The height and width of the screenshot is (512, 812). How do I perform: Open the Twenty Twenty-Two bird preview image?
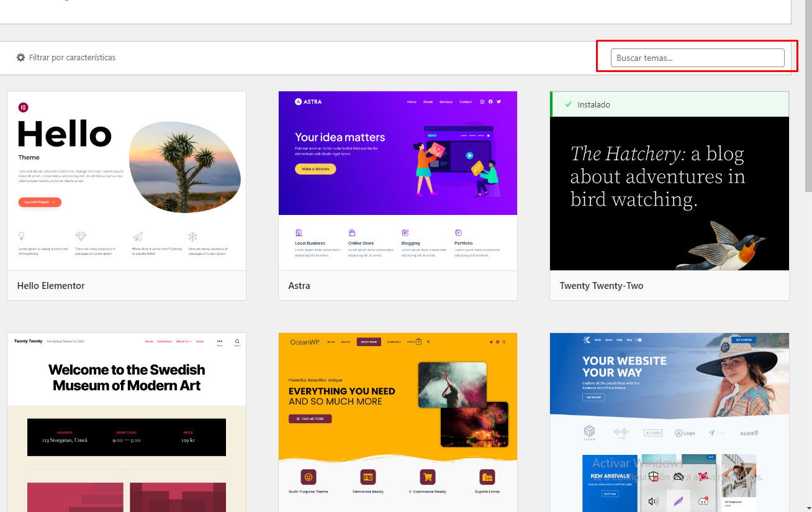[669, 193]
